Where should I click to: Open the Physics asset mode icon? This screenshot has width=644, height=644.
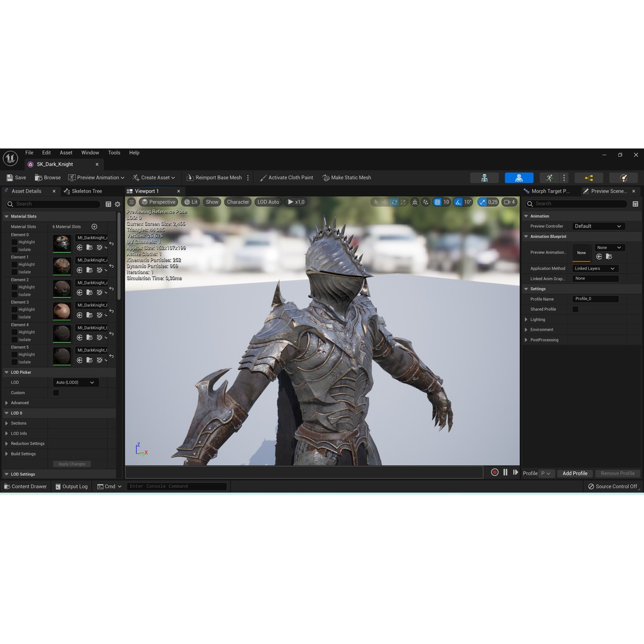[x=624, y=178]
